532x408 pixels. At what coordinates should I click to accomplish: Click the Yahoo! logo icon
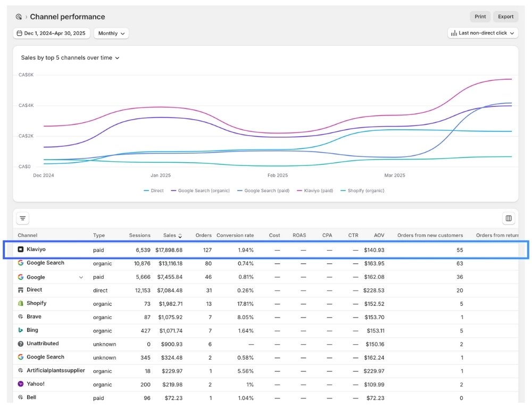(21, 384)
